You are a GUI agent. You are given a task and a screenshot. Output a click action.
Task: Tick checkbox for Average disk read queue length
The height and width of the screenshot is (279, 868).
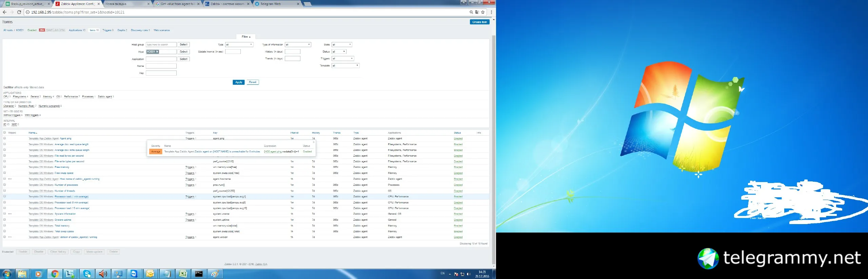(x=5, y=144)
